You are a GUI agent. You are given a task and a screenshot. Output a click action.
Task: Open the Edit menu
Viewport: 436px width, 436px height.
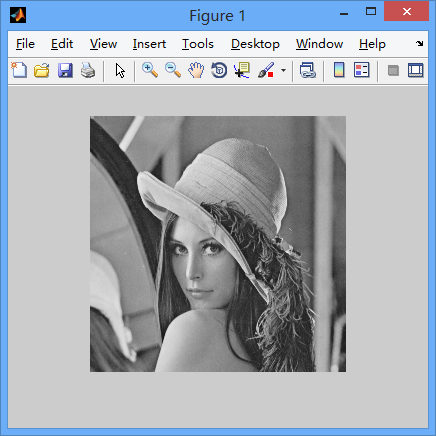(x=62, y=44)
